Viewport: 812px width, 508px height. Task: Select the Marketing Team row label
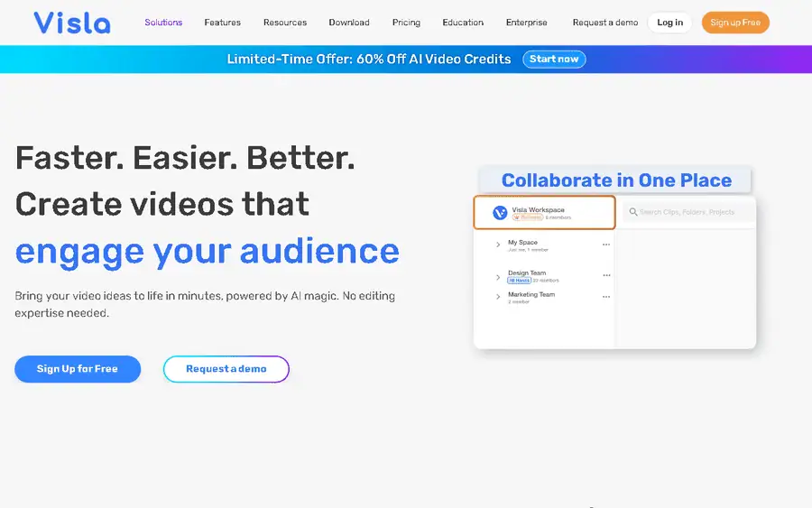(x=531, y=294)
